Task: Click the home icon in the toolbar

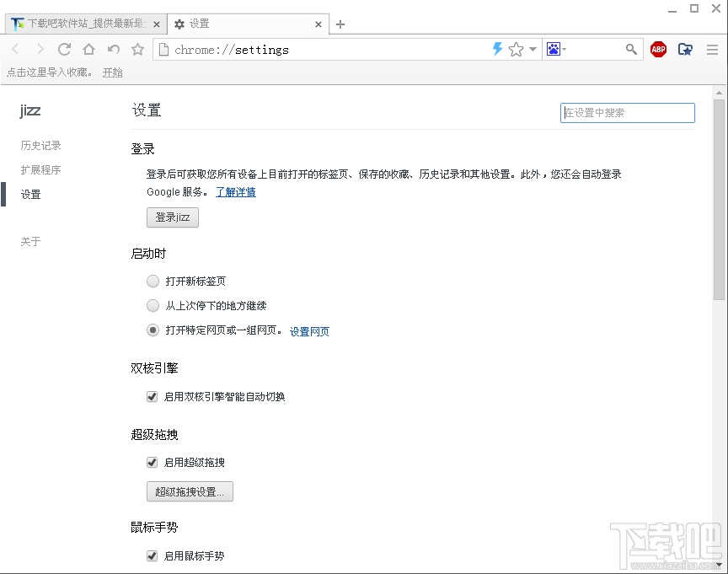Action: tap(88, 49)
